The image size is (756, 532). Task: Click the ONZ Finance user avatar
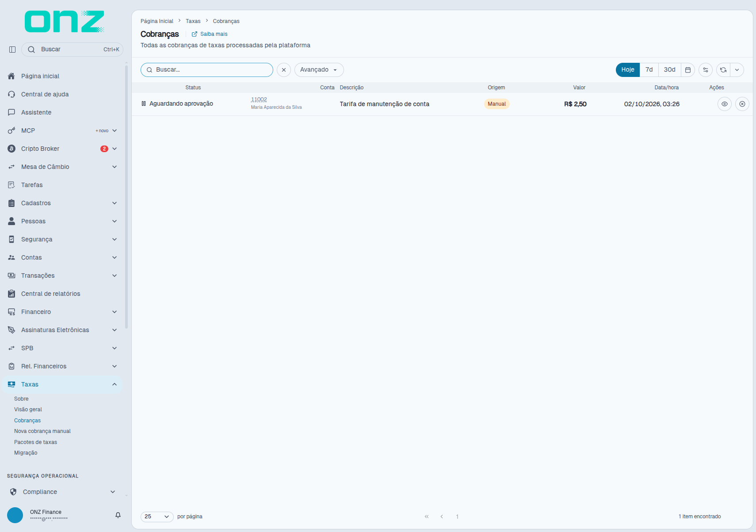(x=15, y=515)
